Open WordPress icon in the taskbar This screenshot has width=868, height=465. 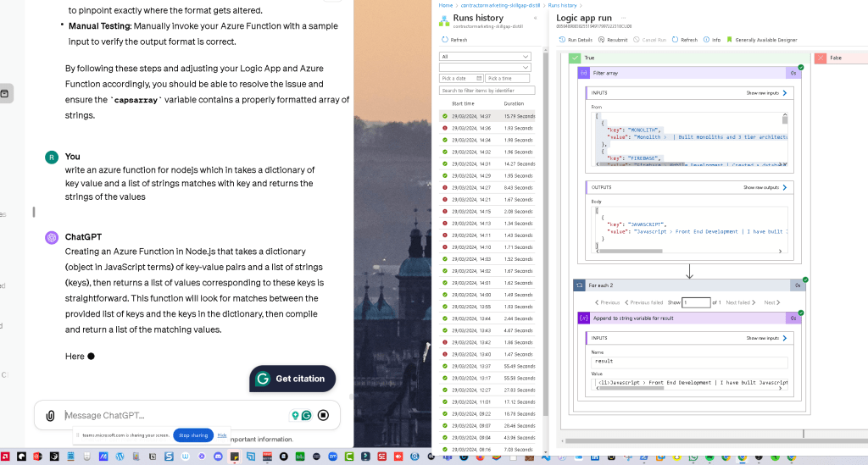[120, 457]
